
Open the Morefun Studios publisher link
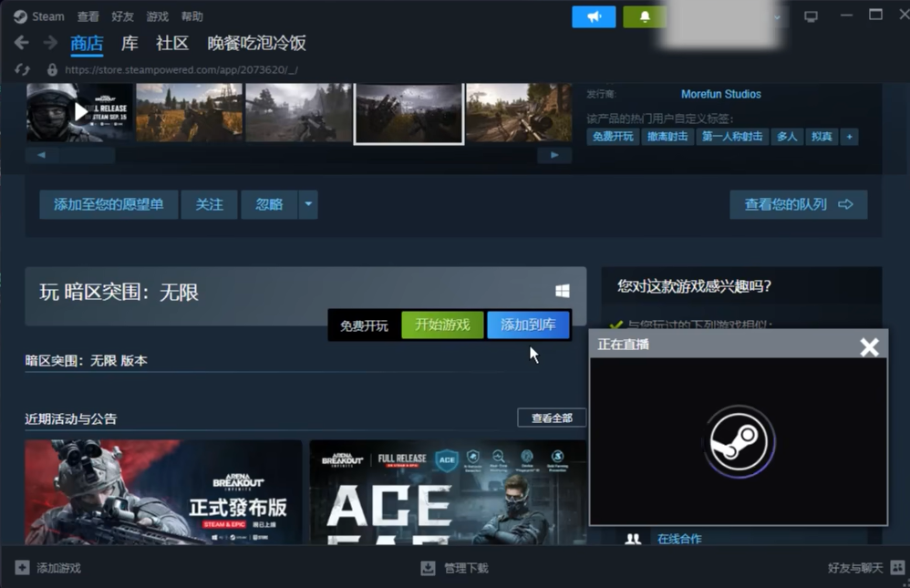coord(720,94)
